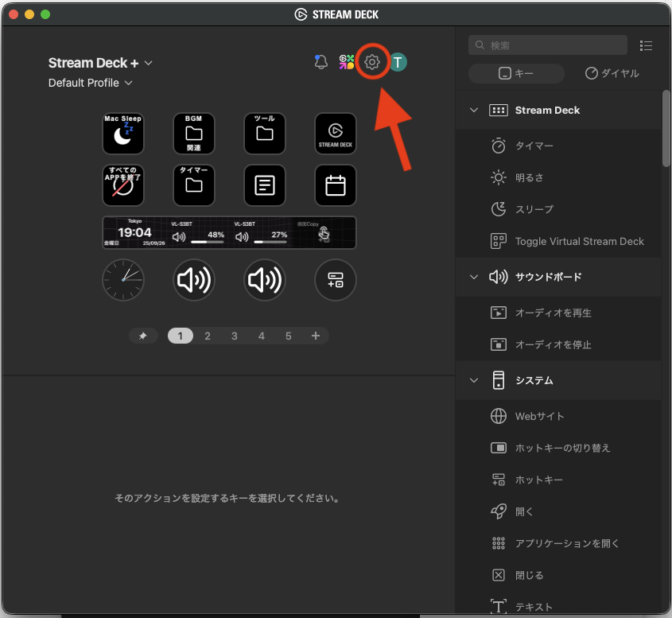Image resolution: width=672 pixels, height=618 pixels.
Task: Select the BGM folder key
Action: click(x=194, y=134)
